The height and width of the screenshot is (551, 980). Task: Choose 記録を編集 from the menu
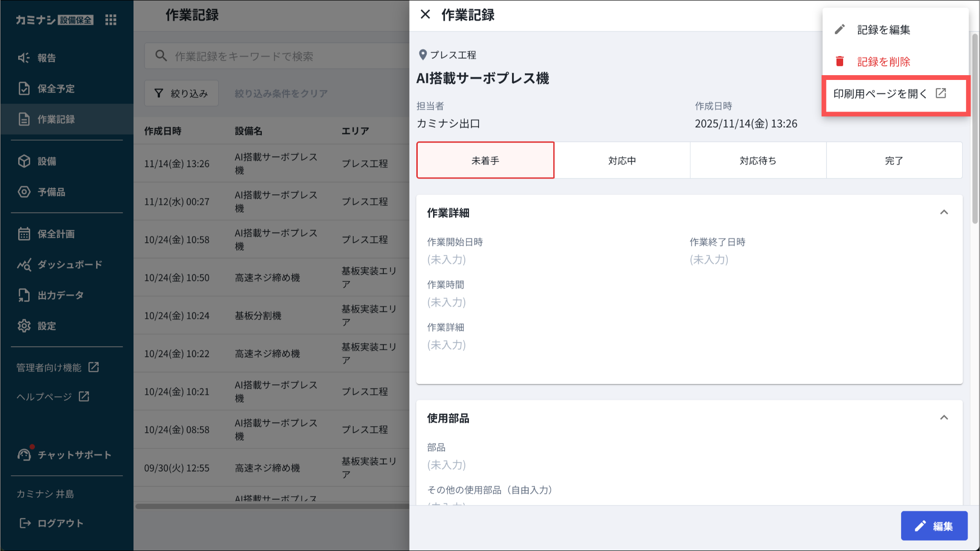click(883, 30)
